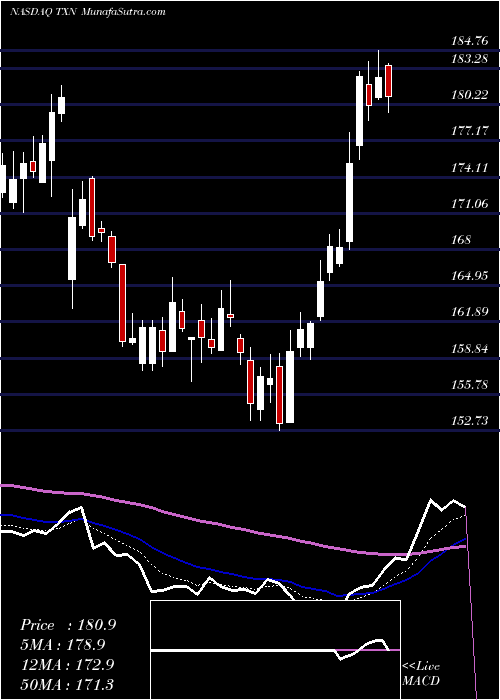
Task: Click the 177.17 price axis label
Action: pos(470,131)
